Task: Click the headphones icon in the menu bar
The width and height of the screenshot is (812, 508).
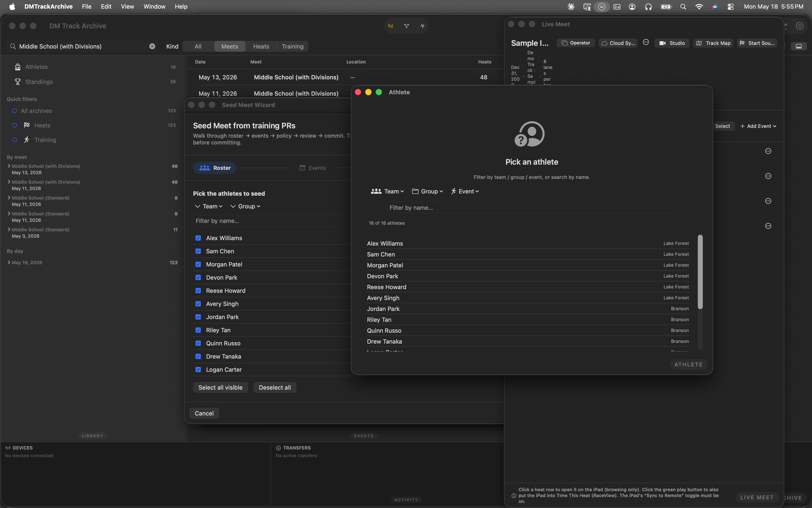Action: point(648,7)
